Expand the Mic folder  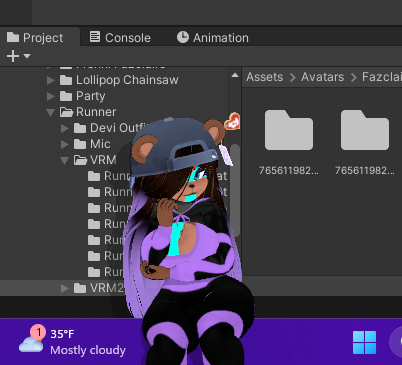point(65,144)
